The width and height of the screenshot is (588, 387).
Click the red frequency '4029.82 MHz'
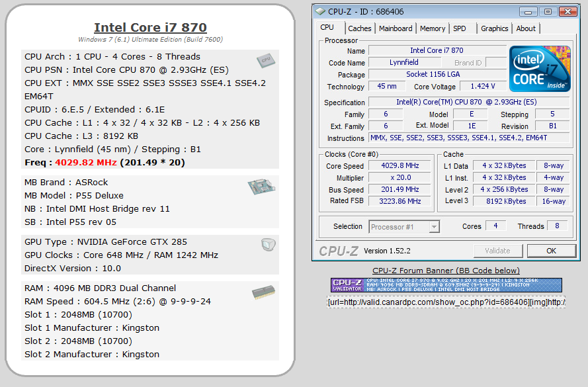pyautogui.click(x=86, y=162)
